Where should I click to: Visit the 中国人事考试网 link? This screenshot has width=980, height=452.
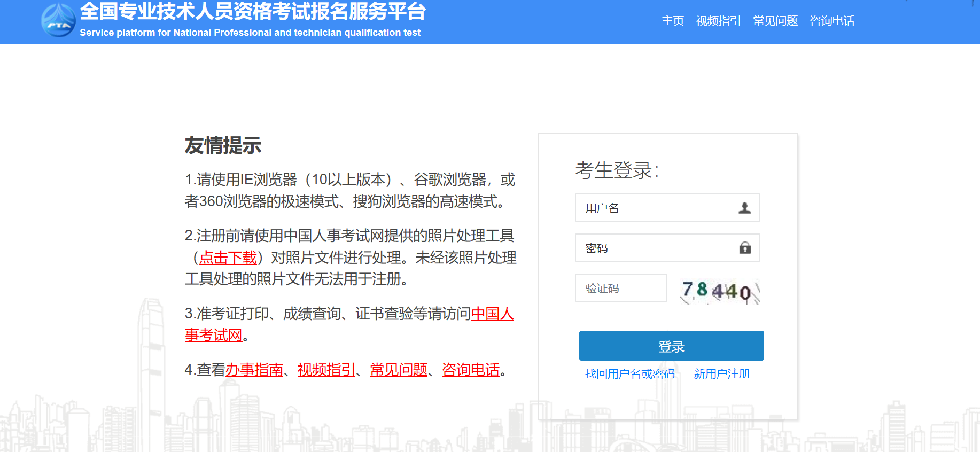click(492, 314)
